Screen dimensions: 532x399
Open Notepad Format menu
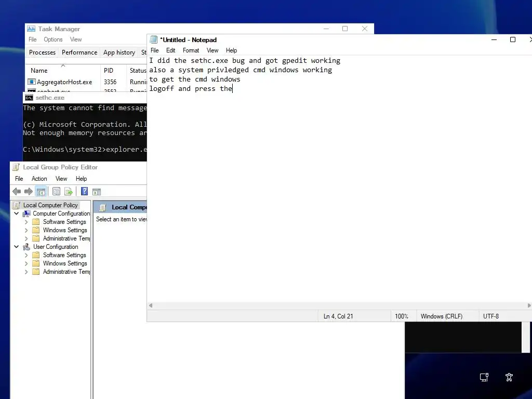coord(191,50)
